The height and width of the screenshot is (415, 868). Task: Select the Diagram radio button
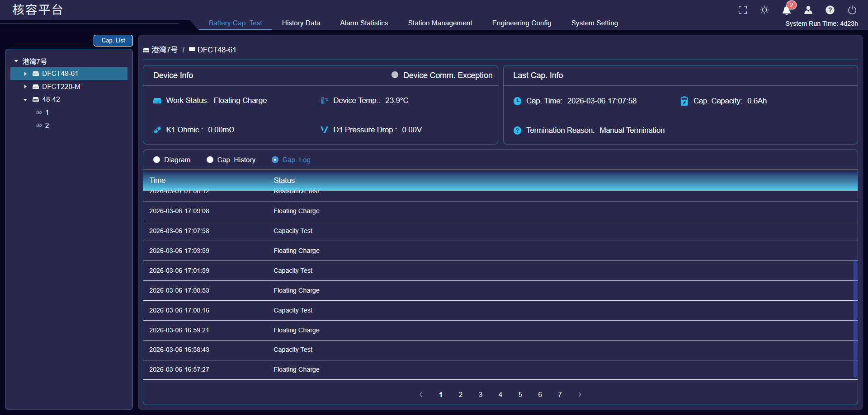[157, 160]
